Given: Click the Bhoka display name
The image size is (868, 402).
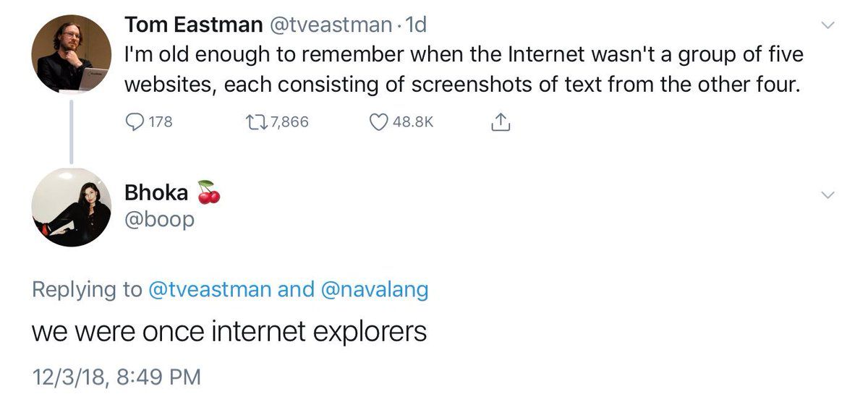Looking at the screenshot, I should click(x=156, y=192).
